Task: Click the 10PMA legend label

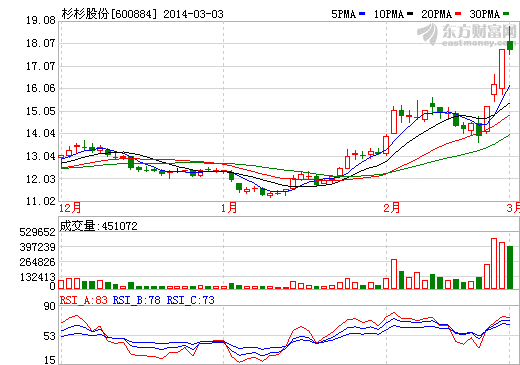Action: (389, 14)
